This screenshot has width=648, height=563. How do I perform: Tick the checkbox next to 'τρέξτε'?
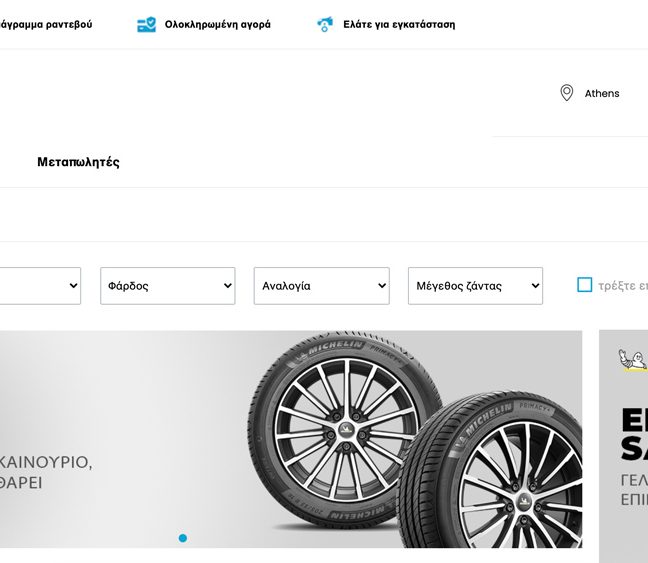pyautogui.click(x=584, y=285)
